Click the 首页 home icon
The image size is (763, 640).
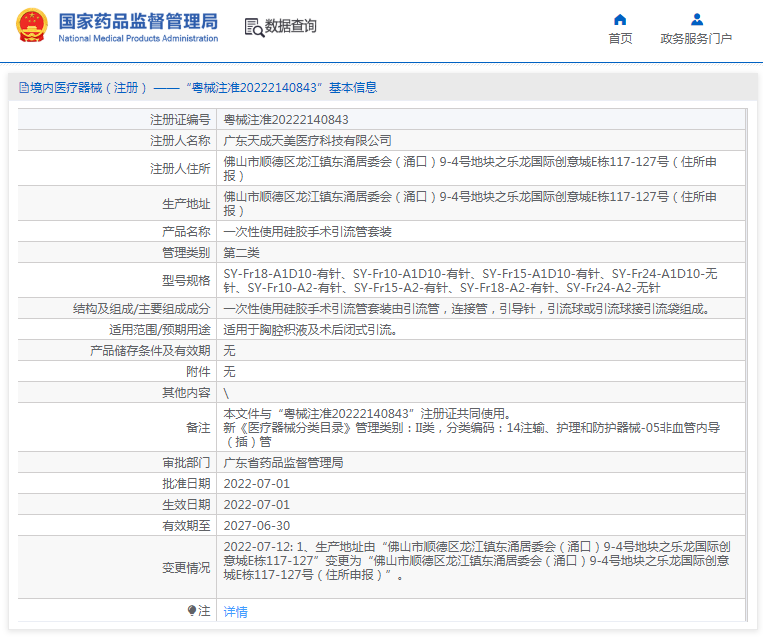620,19
